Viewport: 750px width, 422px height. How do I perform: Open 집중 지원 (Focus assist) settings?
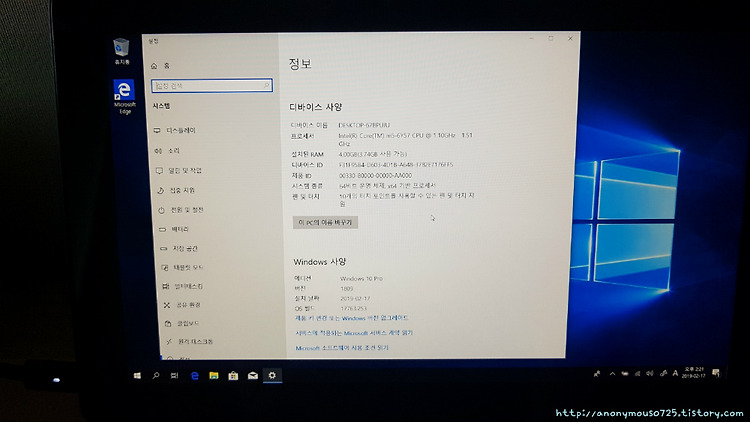coord(176,190)
